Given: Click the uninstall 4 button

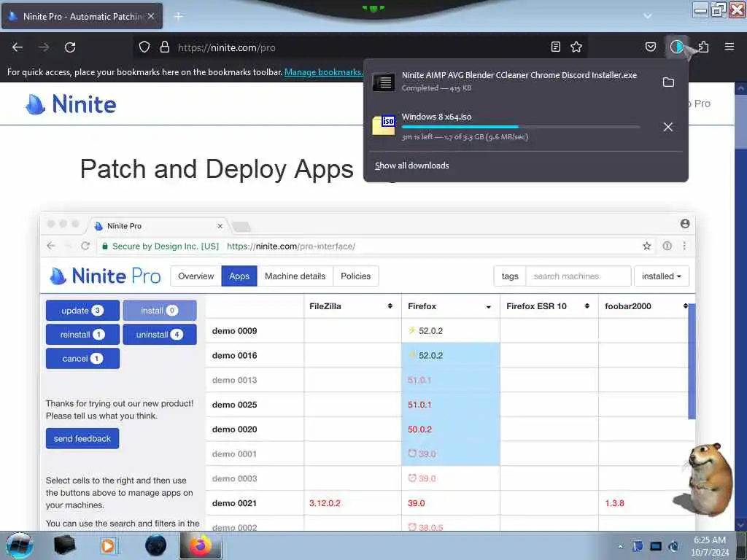Looking at the screenshot, I should [x=160, y=334].
